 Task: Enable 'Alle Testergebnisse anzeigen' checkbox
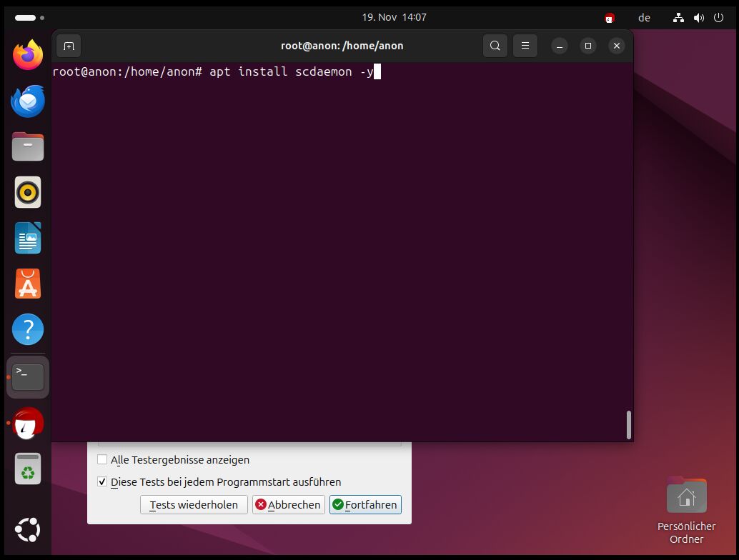(x=102, y=460)
